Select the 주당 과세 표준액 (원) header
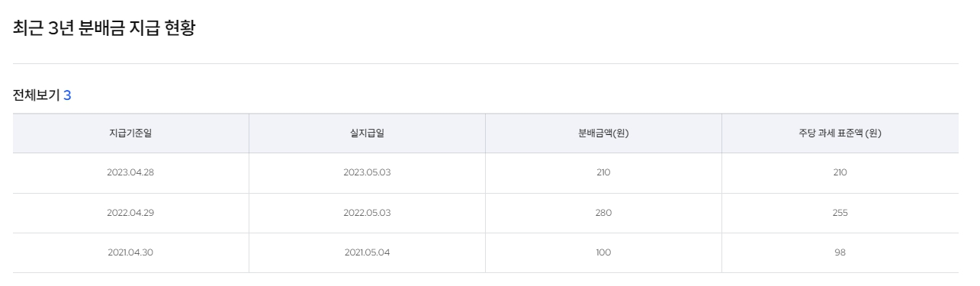 click(x=840, y=133)
